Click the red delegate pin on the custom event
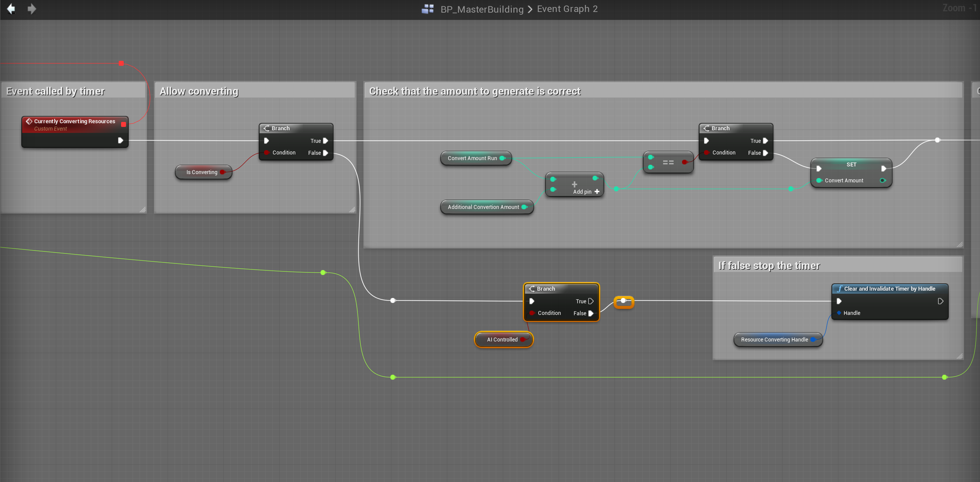The width and height of the screenshot is (980, 482). pos(123,124)
